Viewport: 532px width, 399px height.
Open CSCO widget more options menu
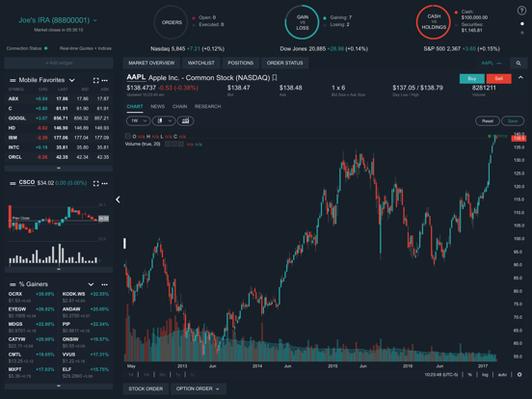(105, 183)
